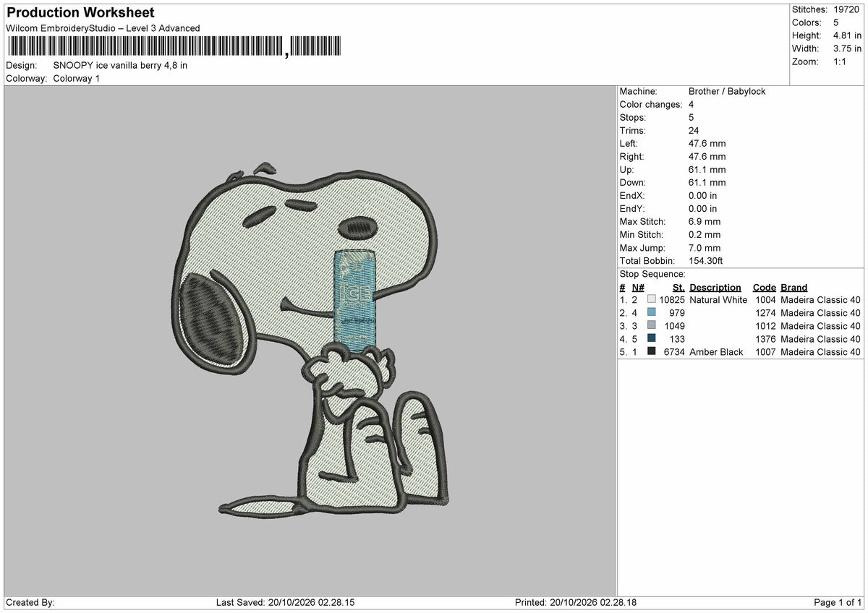
Task: Select the Stitches value 19720
Action: [x=846, y=9]
